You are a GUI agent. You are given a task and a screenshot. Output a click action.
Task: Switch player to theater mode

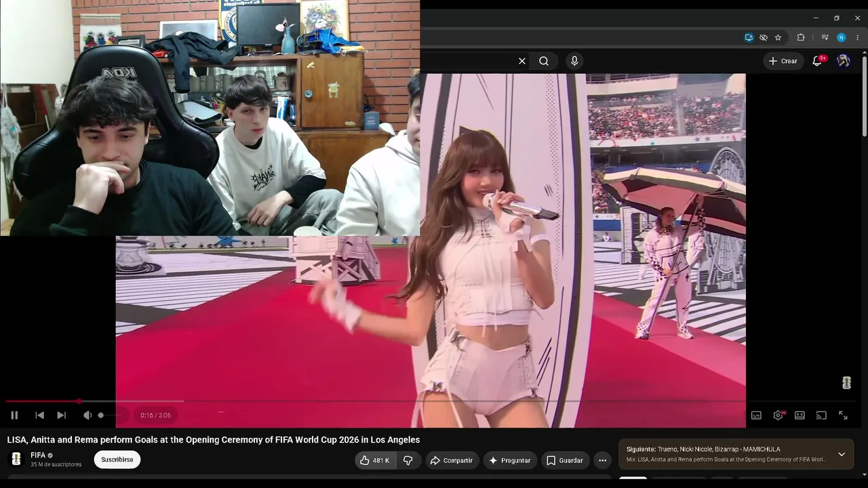(800, 415)
